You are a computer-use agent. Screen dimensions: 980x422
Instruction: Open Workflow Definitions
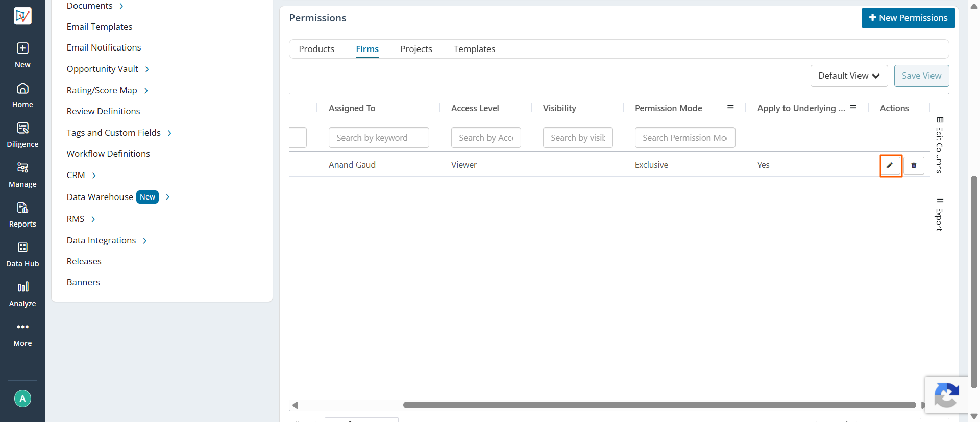click(108, 154)
